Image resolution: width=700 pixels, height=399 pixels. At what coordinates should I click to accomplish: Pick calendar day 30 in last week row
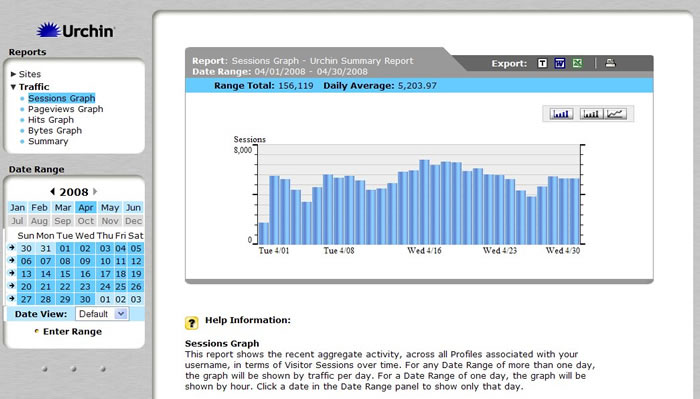[85, 299]
